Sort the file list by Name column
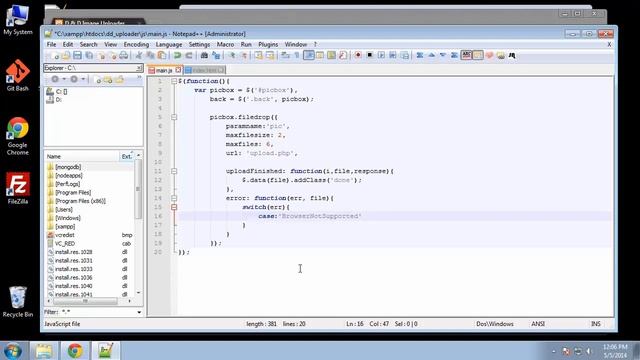 pos(81,156)
